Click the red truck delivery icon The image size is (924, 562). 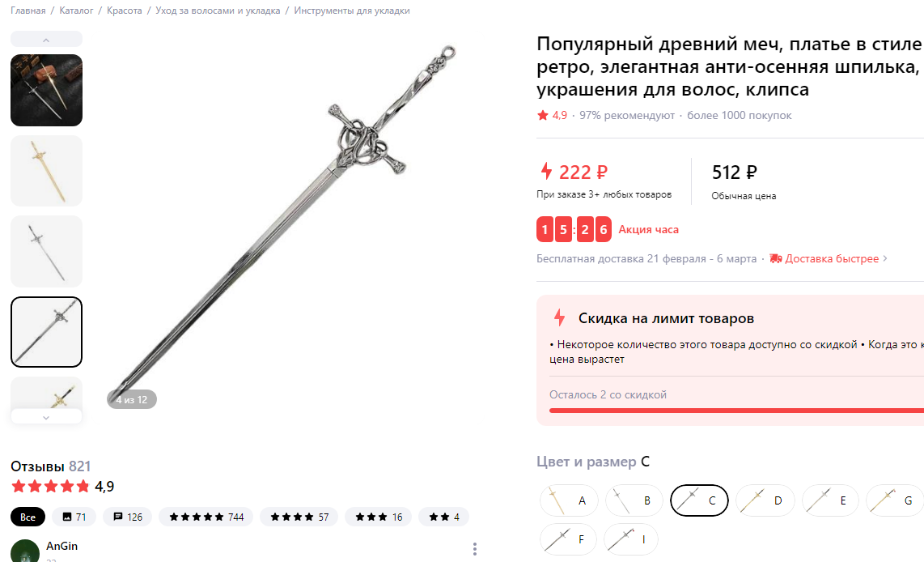pos(775,258)
